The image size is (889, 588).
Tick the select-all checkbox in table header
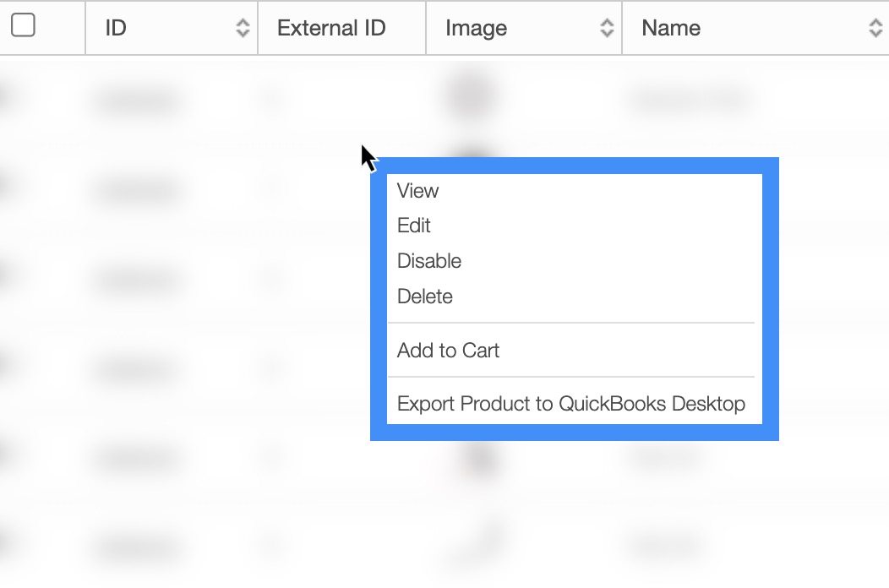click(x=23, y=26)
